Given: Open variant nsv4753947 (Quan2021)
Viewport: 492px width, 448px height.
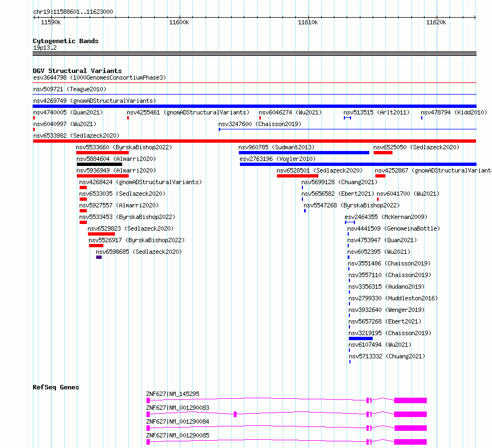Looking at the screenshot, I should [x=382, y=240].
